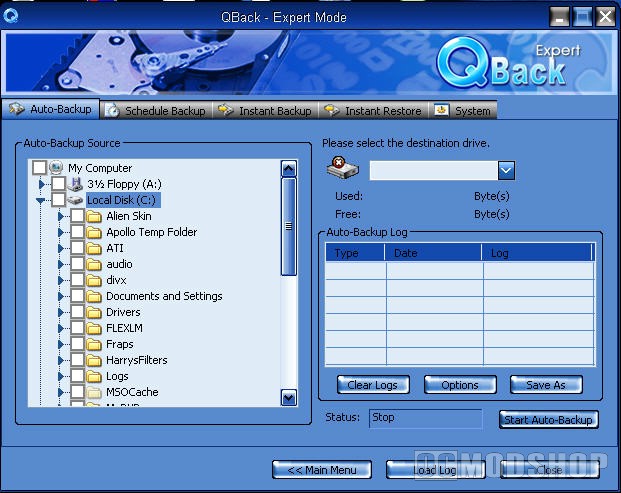
Task: Click the Drivers folder icon
Action: [x=94, y=312]
